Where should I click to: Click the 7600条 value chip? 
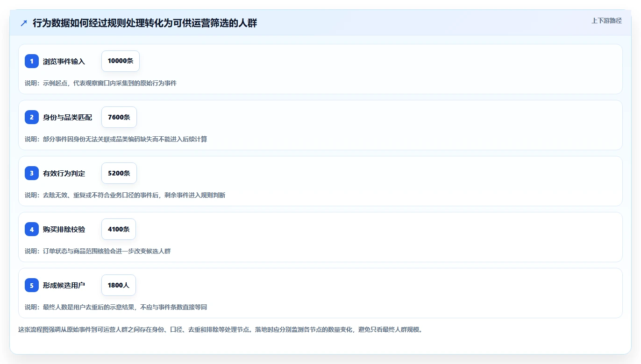tap(119, 117)
